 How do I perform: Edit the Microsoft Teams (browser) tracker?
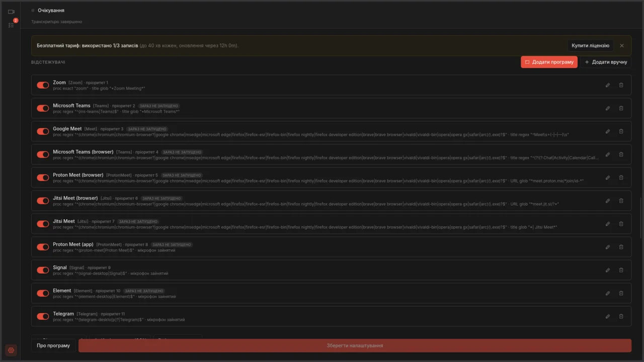click(x=608, y=154)
